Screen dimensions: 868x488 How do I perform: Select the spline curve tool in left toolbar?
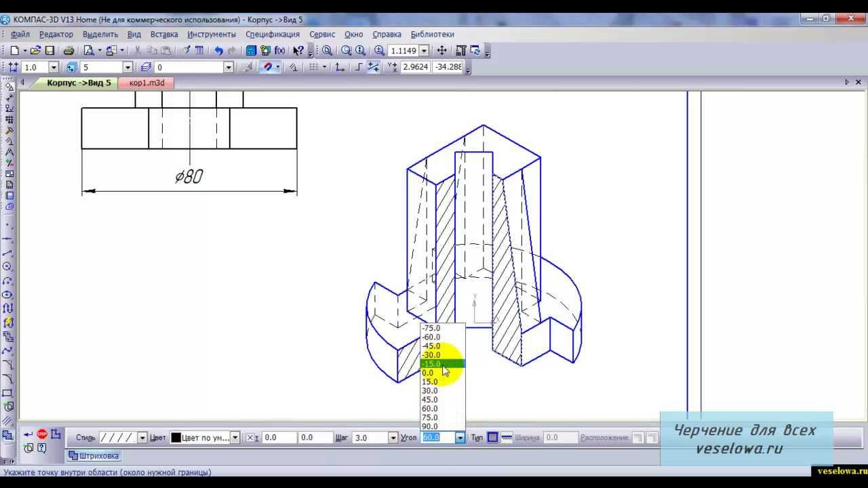click(x=9, y=351)
